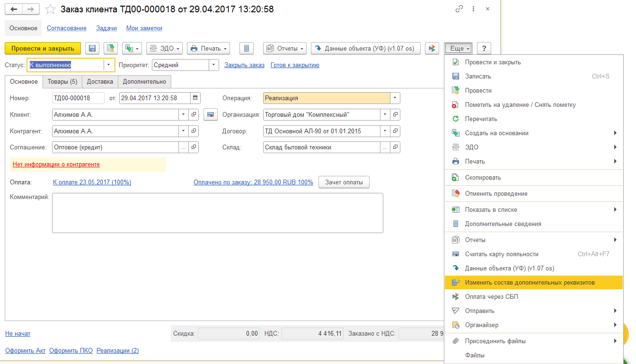Expand Присоединить файлы submenu
This screenshot has height=364, width=636.
click(x=534, y=341)
